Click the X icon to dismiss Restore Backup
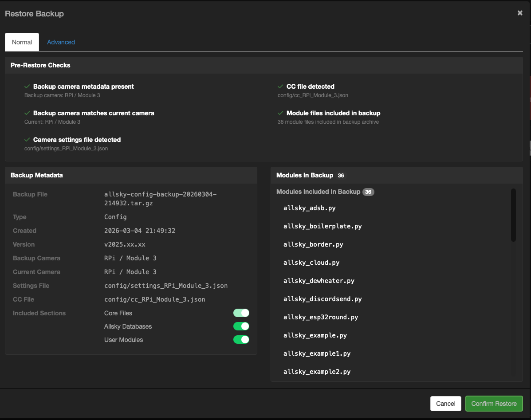The image size is (531, 420). click(519, 13)
